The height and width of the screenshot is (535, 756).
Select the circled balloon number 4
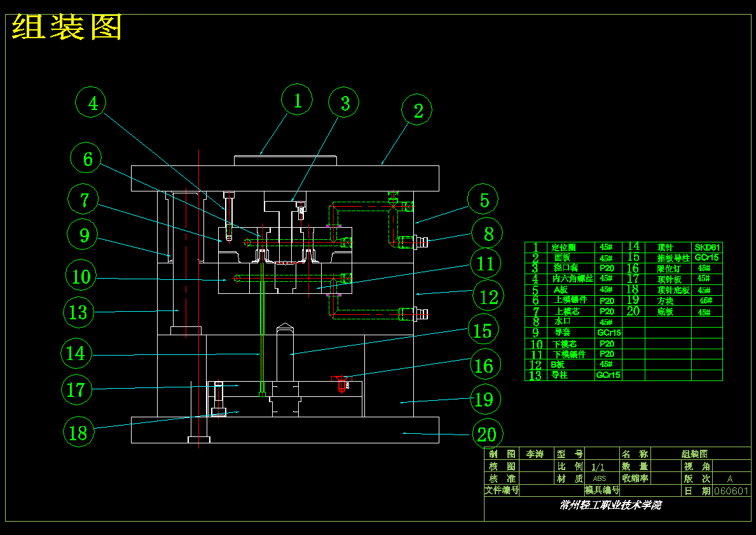(x=91, y=103)
